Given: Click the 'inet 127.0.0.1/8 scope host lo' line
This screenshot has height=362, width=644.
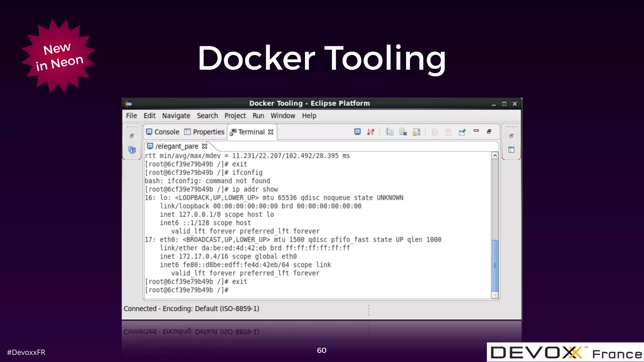Looking at the screenshot, I should pos(217,215).
